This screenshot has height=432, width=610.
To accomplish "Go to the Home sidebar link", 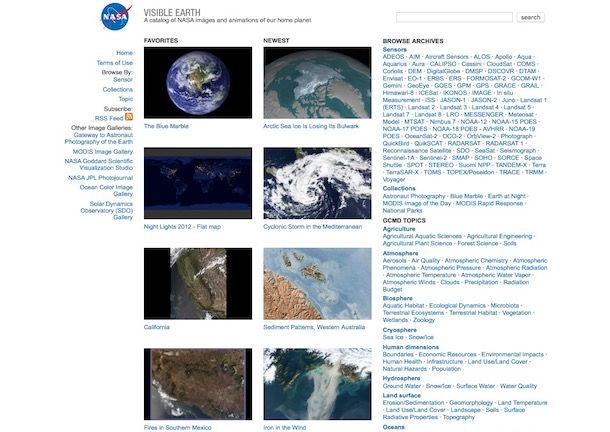I will pos(124,53).
